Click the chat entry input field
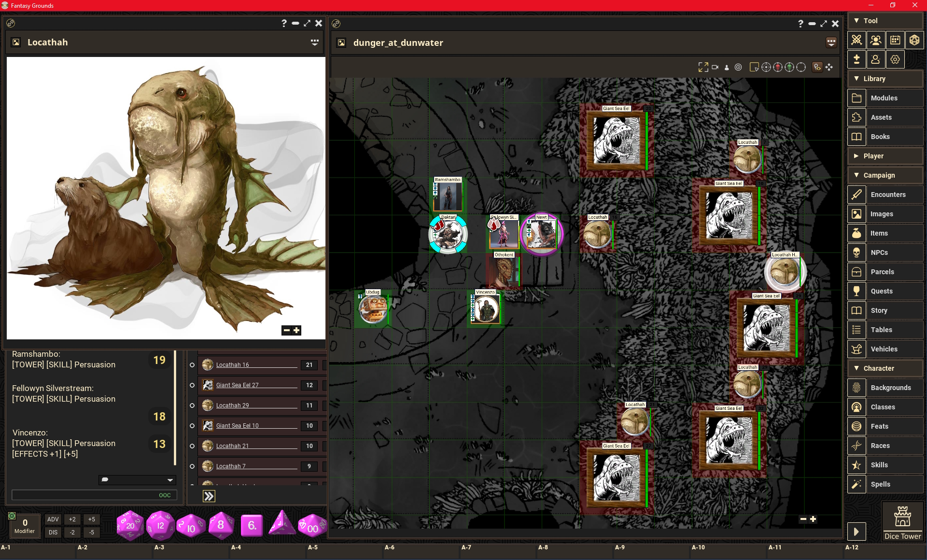 [94, 495]
